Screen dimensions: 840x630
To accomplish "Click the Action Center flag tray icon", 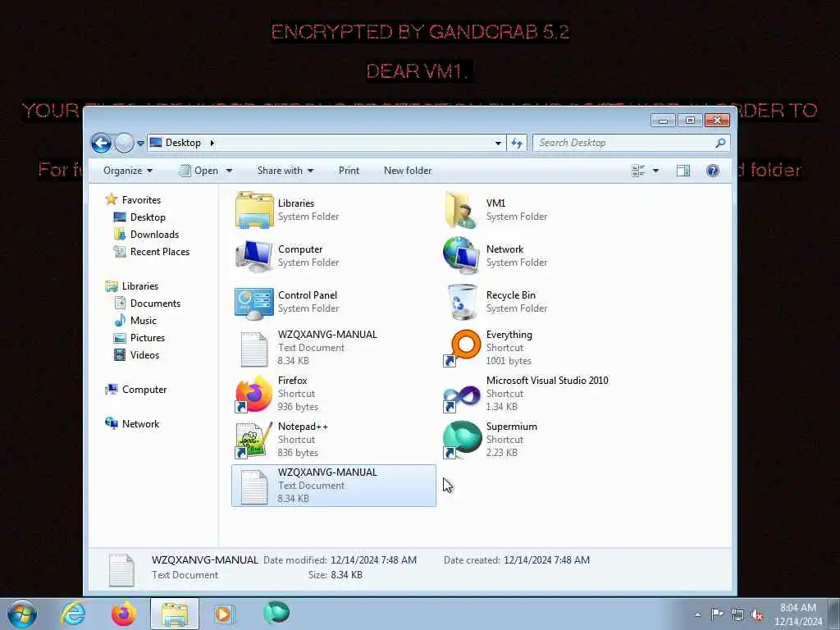I will [716, 614].
